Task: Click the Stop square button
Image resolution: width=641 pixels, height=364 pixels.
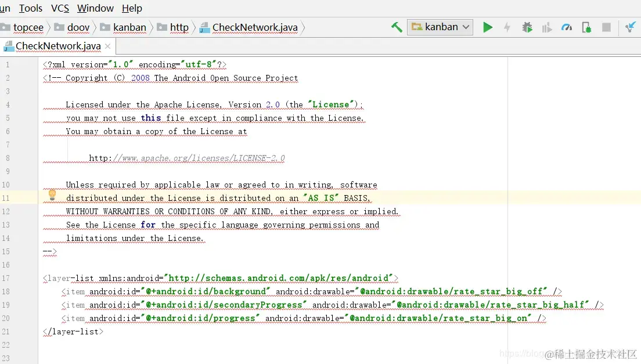Action: pos(606,27)
